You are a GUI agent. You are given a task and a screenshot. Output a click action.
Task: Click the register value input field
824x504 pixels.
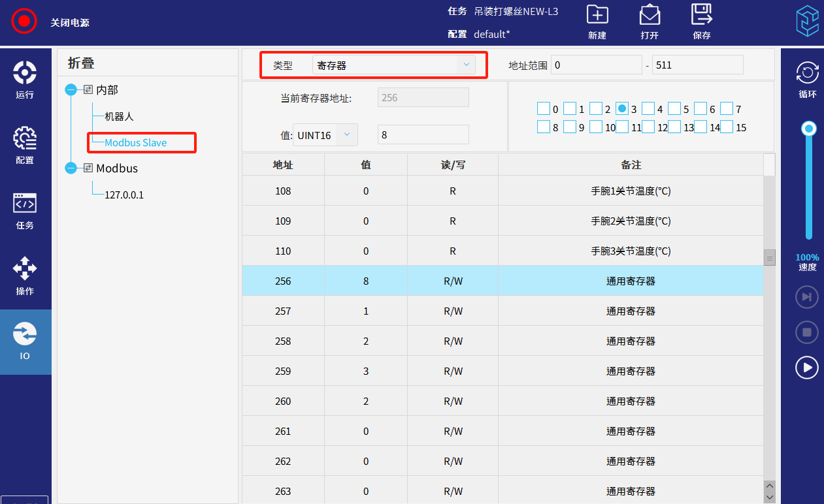click(423, 135)
